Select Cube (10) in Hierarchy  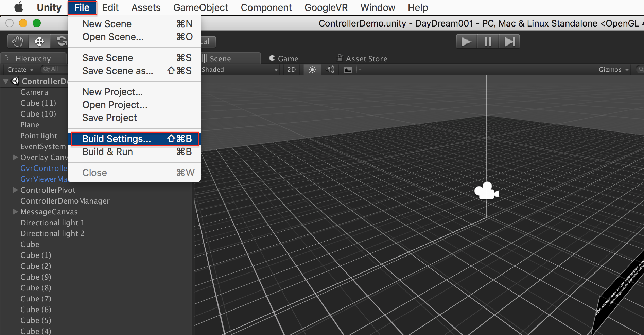[x=38, y=114]
